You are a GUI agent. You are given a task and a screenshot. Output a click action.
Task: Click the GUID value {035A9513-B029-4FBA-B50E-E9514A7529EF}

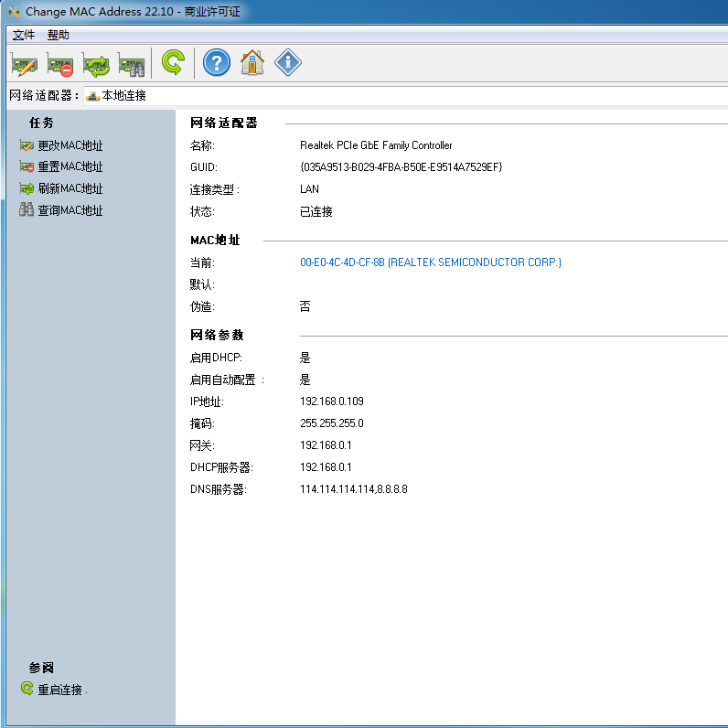coord(401,166)
